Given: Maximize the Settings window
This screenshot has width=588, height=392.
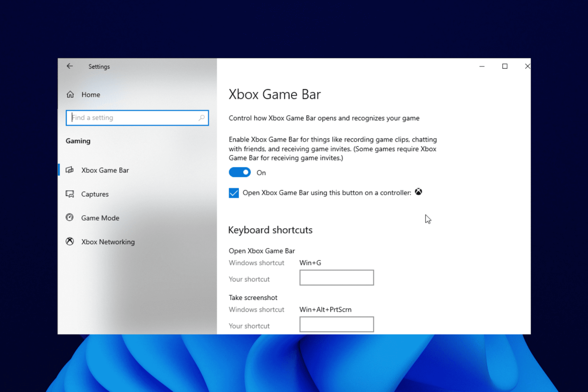Looking at the screenshot, I should (x=505, y=66).
